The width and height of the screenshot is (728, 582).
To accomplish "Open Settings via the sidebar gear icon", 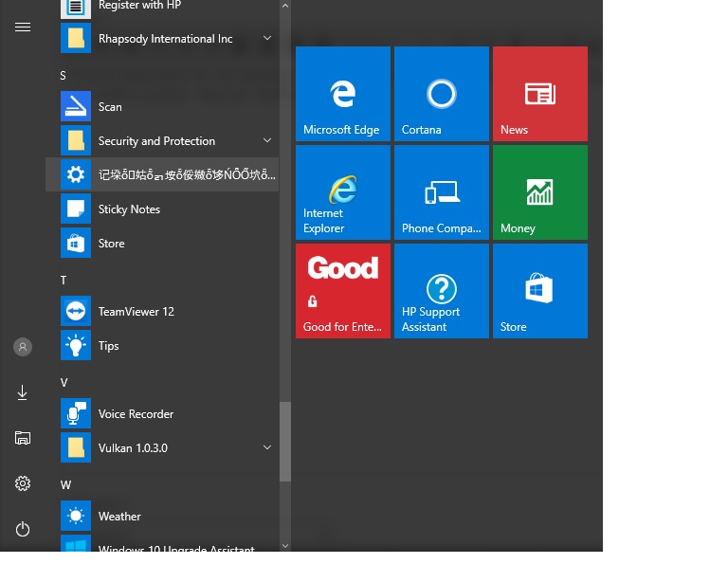I will pyautogui.click(x=23, y=483).
